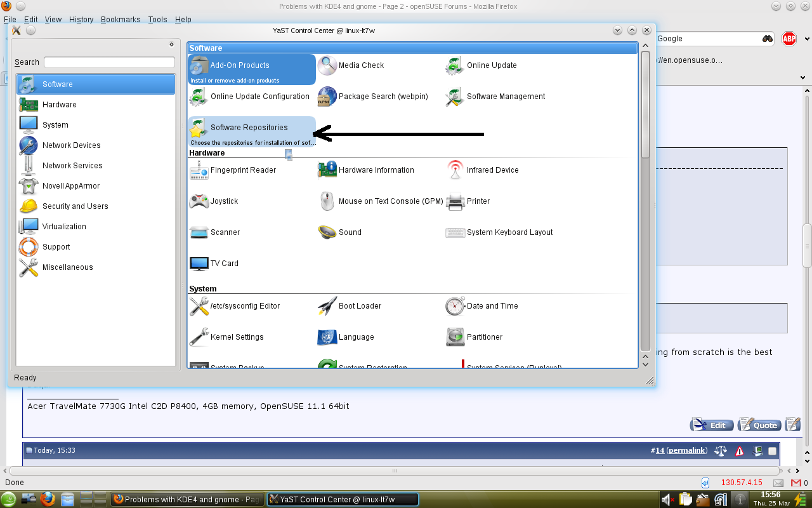Image resolution: width=812 pixels, height=508 pixels.
Task: Click the YaST Search input field
Action: [x=109, y=62]
